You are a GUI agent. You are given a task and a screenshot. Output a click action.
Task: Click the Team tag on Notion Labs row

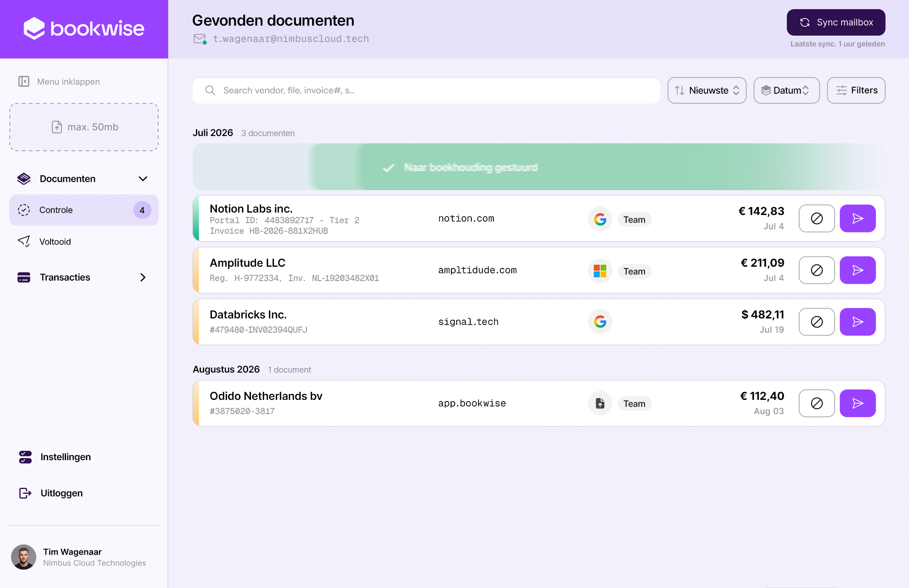pos(634,219)
